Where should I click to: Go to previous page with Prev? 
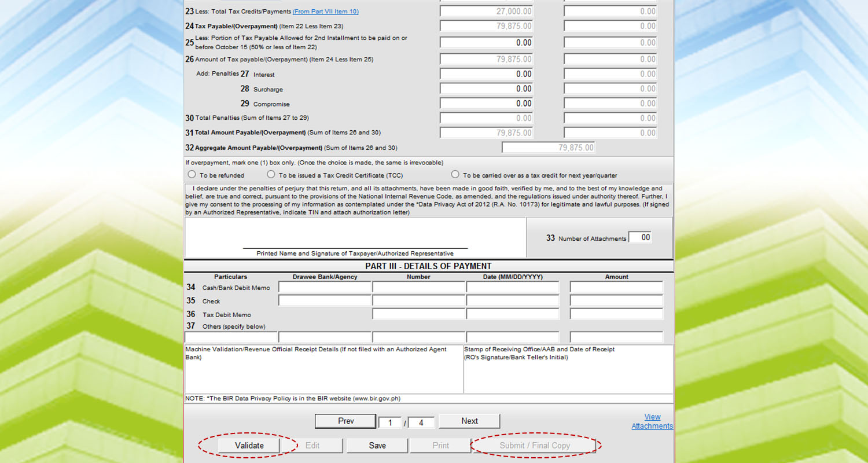click(x=346, y=421)
